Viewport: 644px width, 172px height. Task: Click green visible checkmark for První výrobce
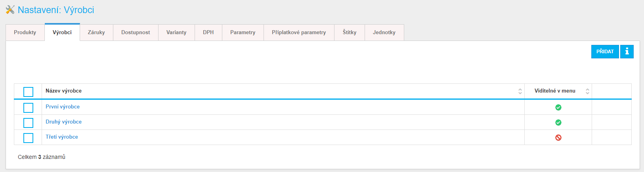pyautogui.click(x=558, y=107)
